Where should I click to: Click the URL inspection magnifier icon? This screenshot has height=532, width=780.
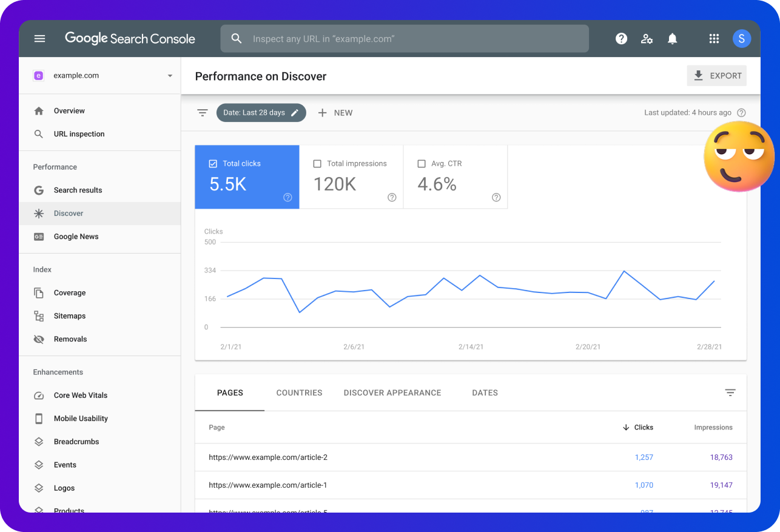coord(39,134)
